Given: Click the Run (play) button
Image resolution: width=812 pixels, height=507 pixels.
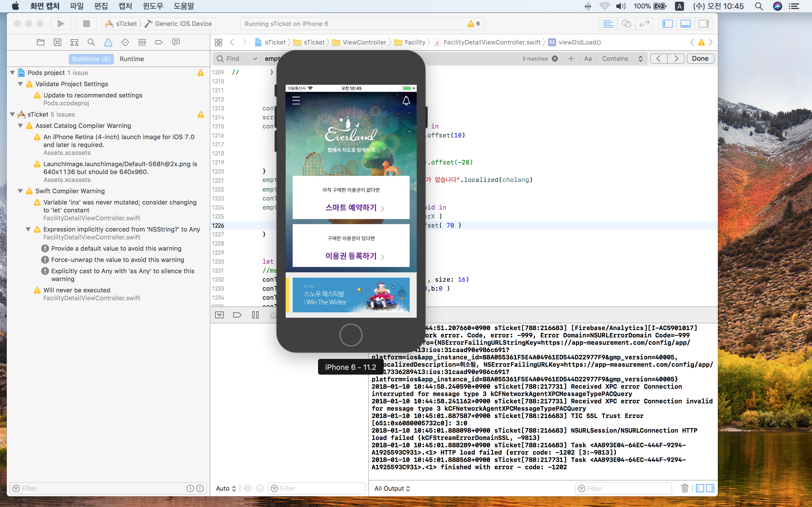Looking at the screenshot, I should click(x=61, y=23).
